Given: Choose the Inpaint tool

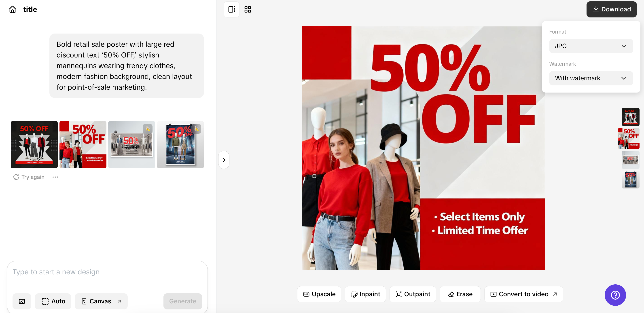Looking at the screenshot, I should pos(365,294).
